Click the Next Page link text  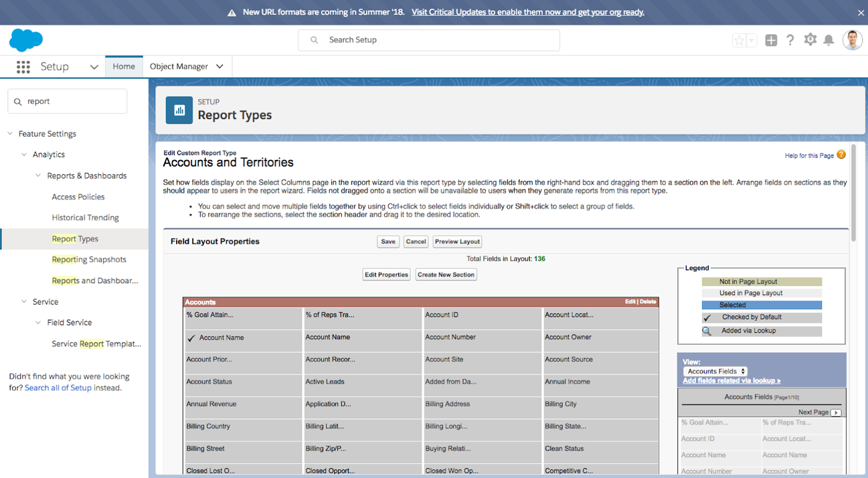click(x=813, y=412)
